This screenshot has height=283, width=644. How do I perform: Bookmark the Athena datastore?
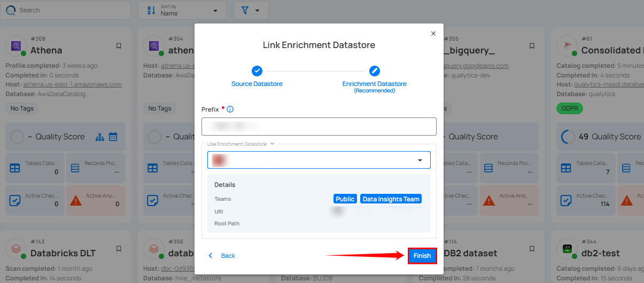click(x=119, y=46)
